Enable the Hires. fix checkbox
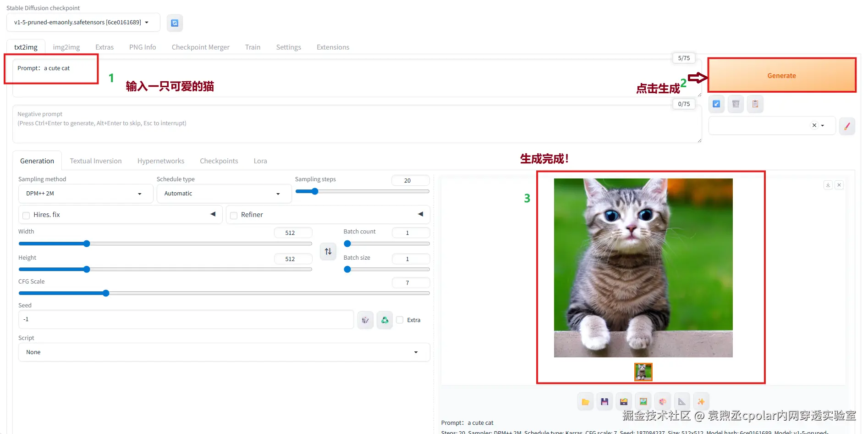The image size is (868, 434). pos(27,215)
